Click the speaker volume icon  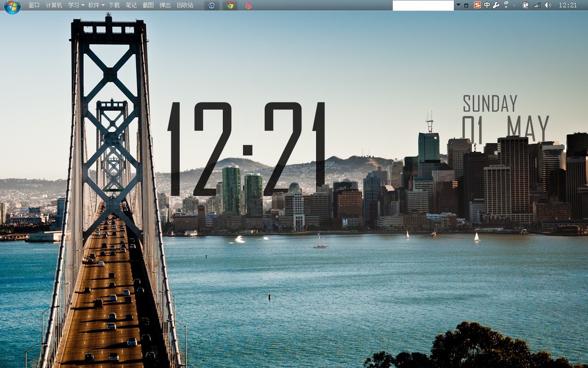[548, 5]
